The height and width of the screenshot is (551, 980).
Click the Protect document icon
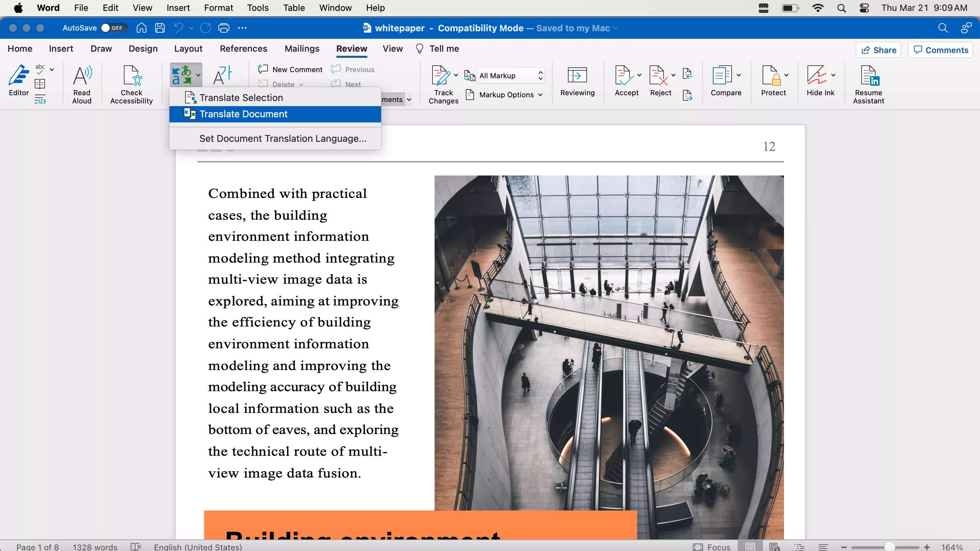[x=774, y=81]
